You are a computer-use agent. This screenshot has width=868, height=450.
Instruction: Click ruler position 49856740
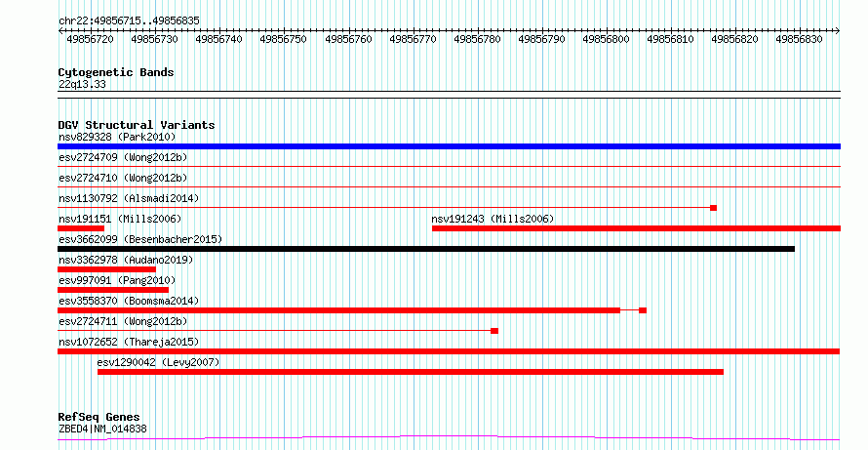tap(219, 39)
